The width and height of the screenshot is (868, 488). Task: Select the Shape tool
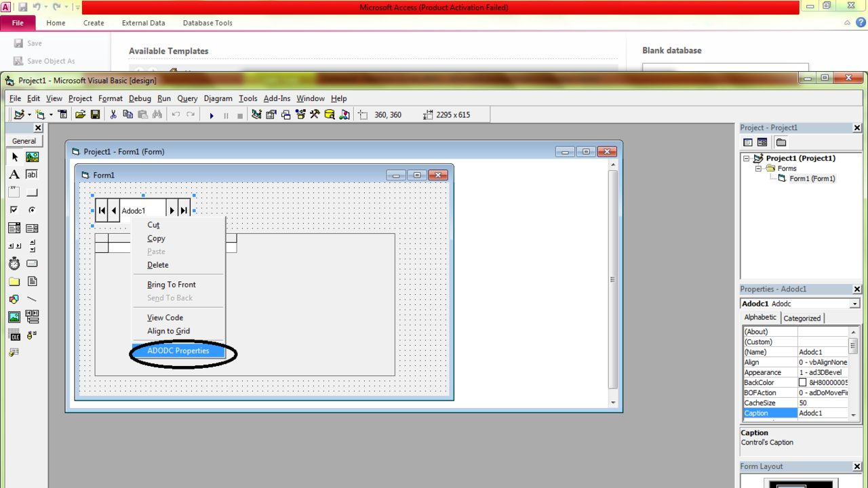click(x=14, y=299)
